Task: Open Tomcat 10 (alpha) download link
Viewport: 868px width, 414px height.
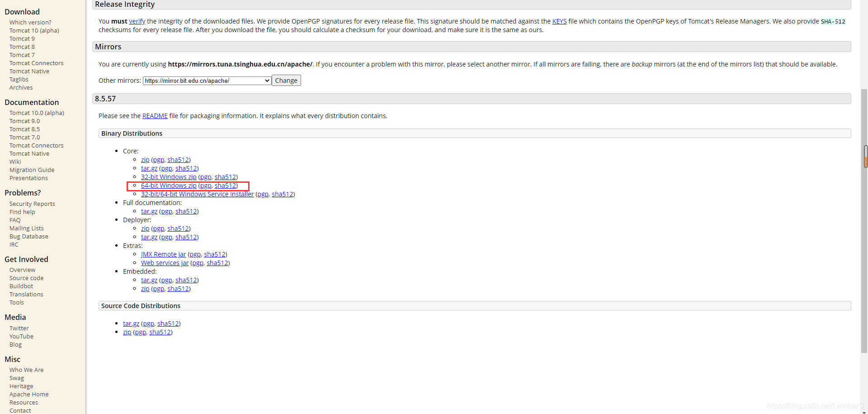Action: (x=34, y=31)
